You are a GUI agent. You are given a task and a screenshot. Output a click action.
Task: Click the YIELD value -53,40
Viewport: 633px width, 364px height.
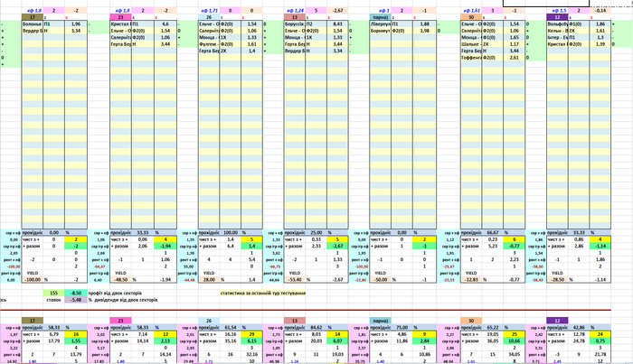click(295, 279)
